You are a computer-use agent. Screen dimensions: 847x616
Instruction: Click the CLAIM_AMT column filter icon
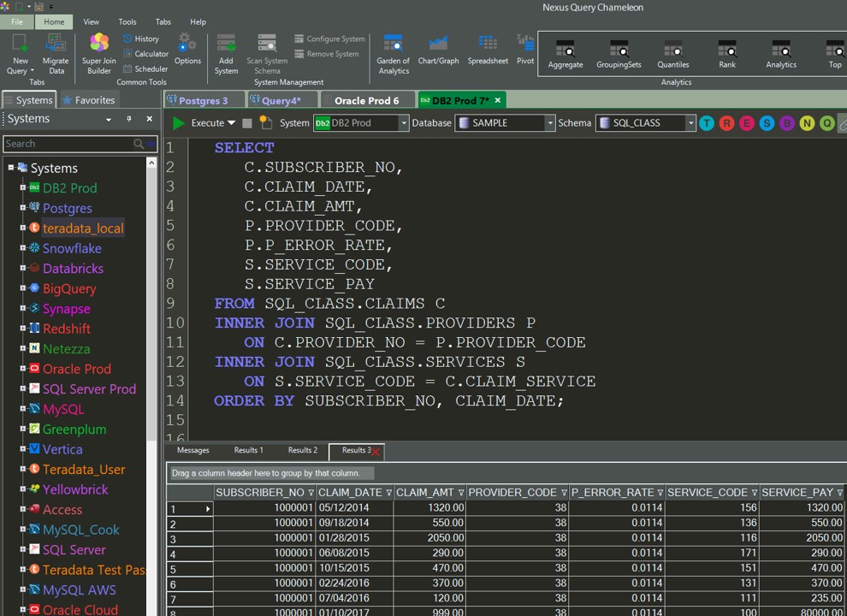pos(461,493)
